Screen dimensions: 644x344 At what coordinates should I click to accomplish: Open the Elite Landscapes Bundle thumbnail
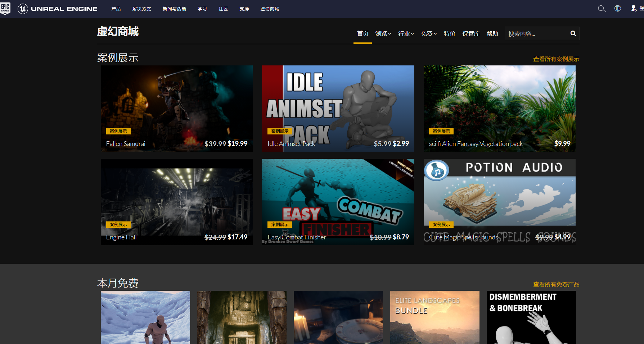(435, 317)
